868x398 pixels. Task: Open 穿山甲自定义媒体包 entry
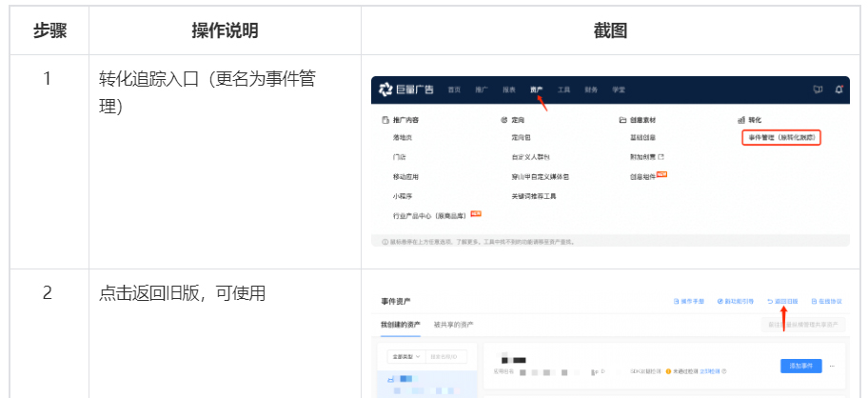[x=541, y=176]
